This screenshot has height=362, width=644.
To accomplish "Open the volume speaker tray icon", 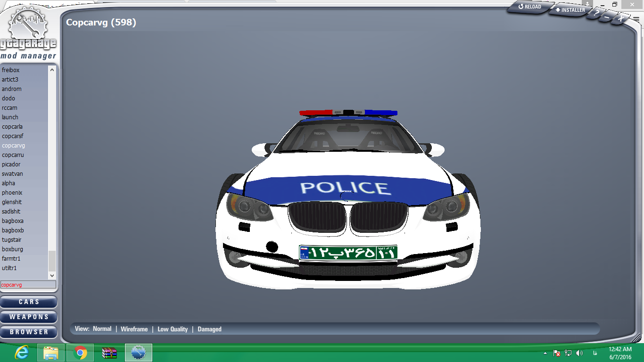I will pyautogui.click(x=579, y=353).
